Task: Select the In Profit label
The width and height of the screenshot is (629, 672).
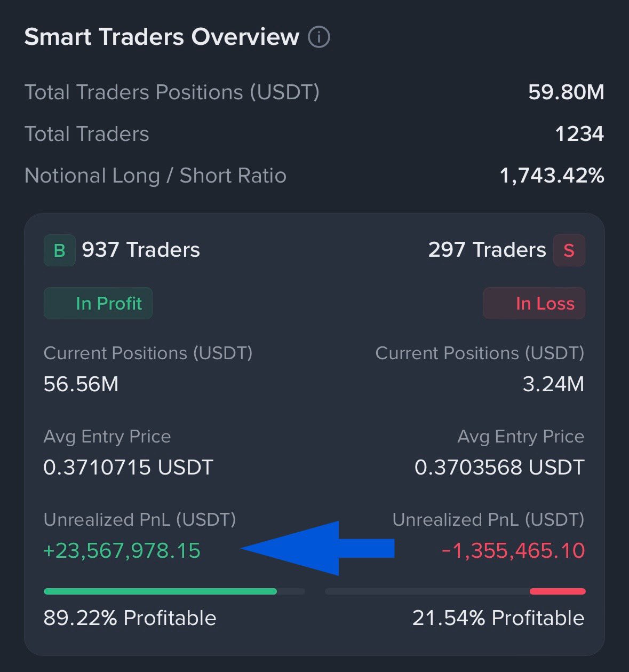Action: 98,303
